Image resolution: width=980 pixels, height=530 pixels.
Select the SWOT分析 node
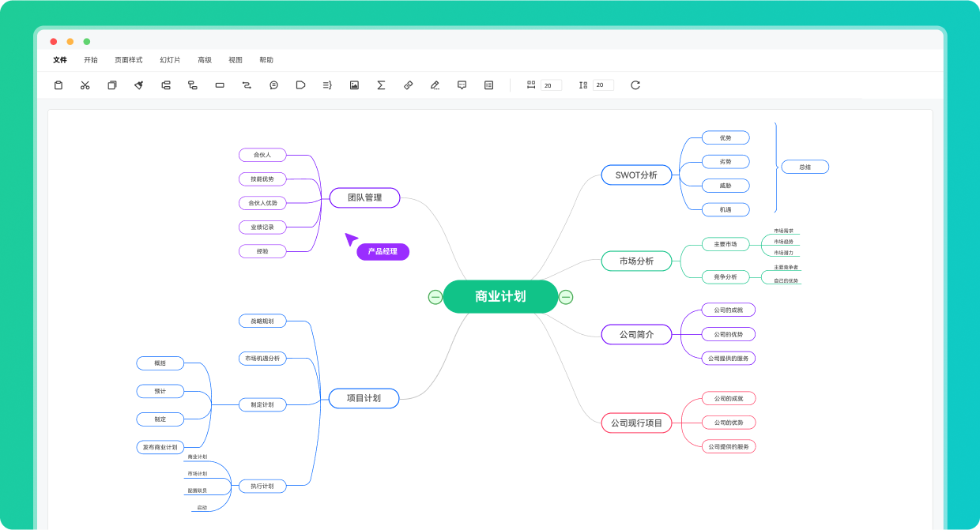(636, 175)
